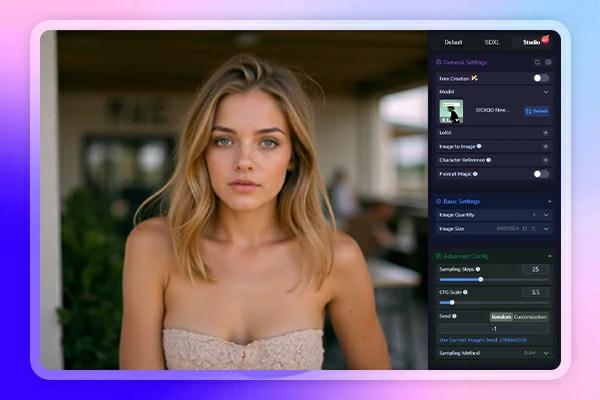The width and height of the screenshot is (600, 400).
Task: Click the model thumbnail image
Action: tap(451, 111)
